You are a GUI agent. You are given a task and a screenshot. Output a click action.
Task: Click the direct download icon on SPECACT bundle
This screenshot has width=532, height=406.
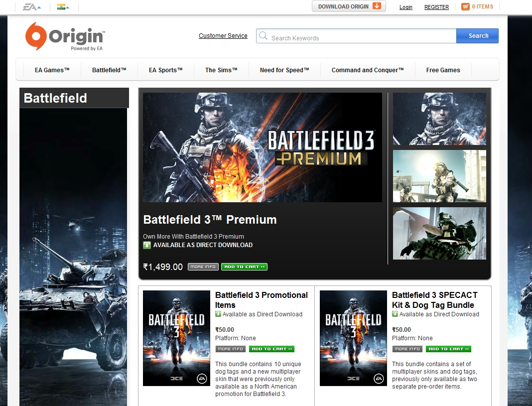[x=395, y=314]
